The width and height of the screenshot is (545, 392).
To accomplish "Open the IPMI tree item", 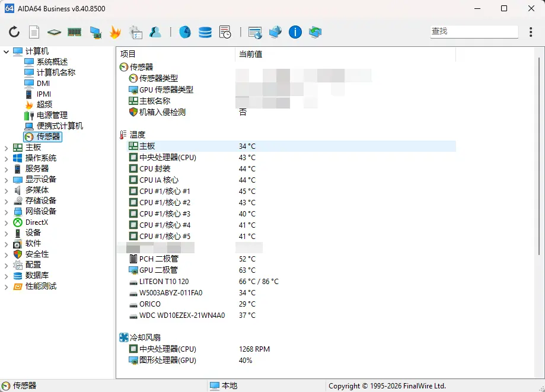I will [x=44, y=94].
